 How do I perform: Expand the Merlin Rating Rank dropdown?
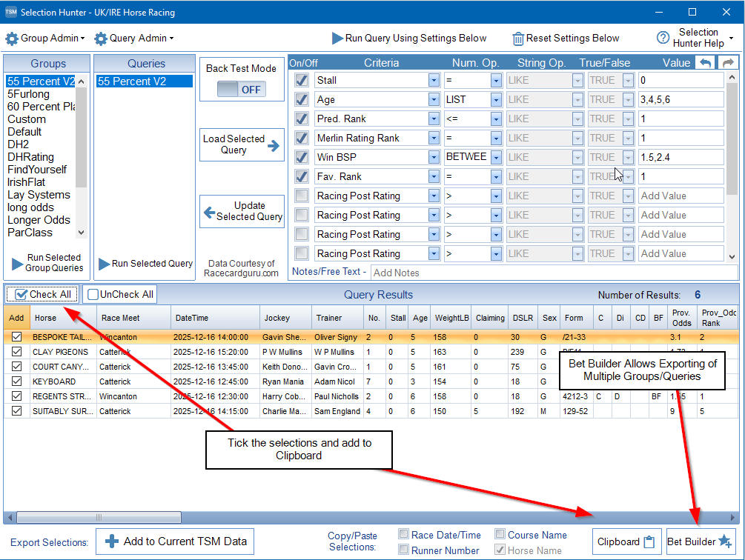(x=434, y=138)
